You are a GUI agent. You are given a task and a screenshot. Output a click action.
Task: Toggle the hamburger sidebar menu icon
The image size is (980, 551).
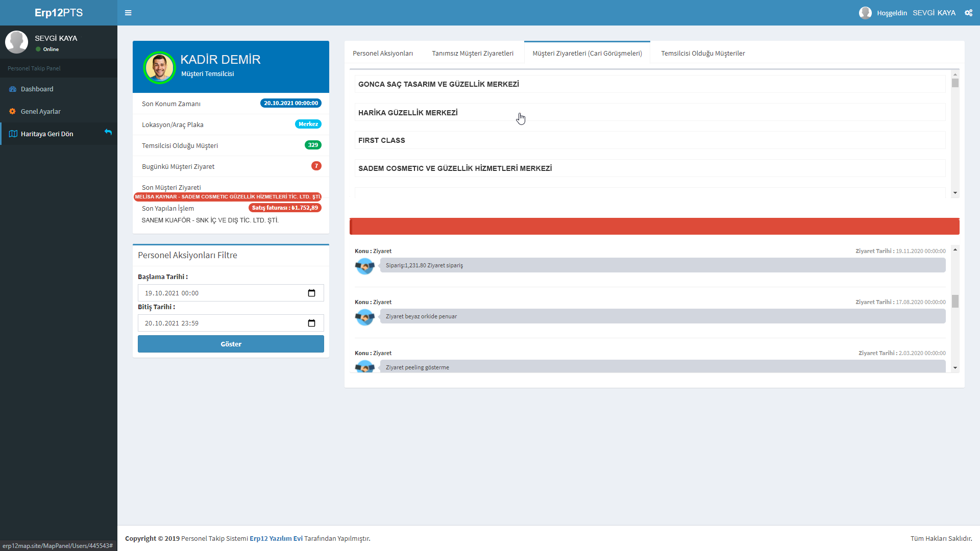[x=128, y=13]
